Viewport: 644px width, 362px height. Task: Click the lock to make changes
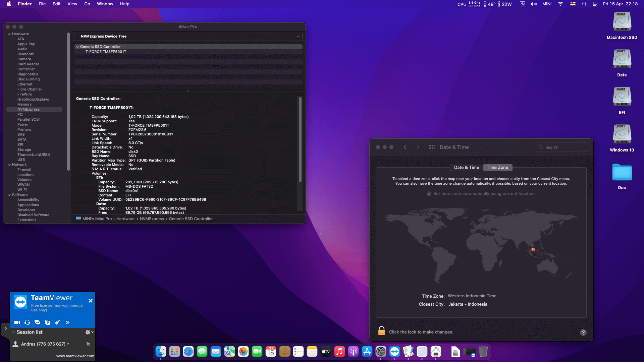pos(381,331)
